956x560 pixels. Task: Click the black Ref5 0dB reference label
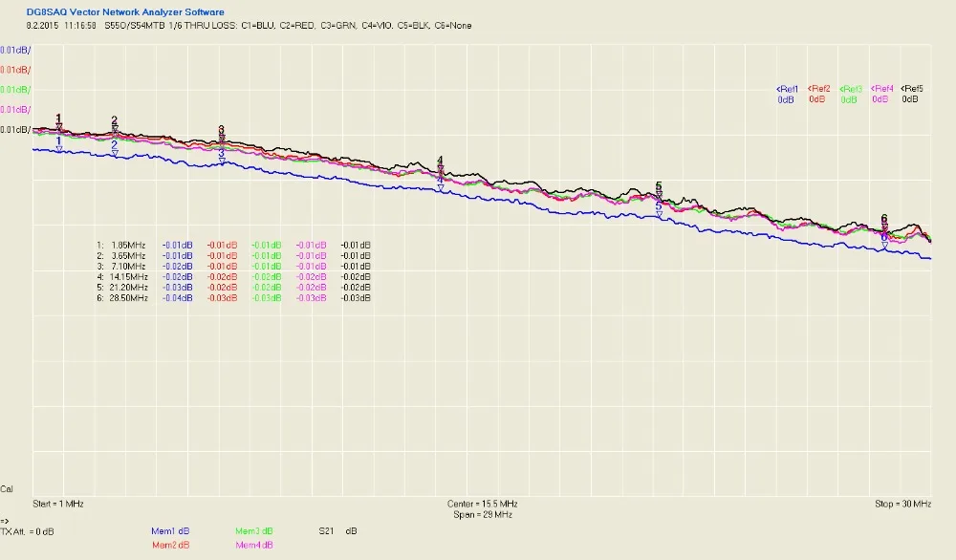pyautogui.click(x=911, y=94)
